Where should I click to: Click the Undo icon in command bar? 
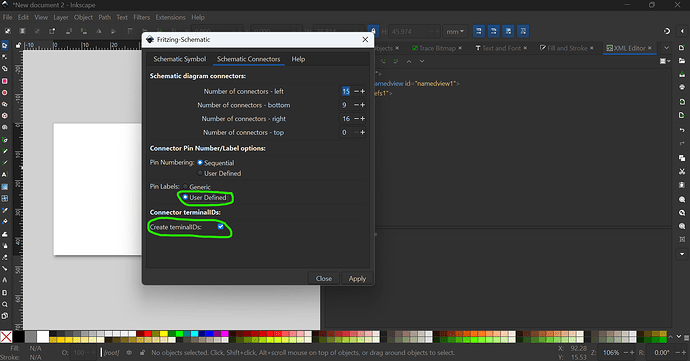[x=682, y=130]
